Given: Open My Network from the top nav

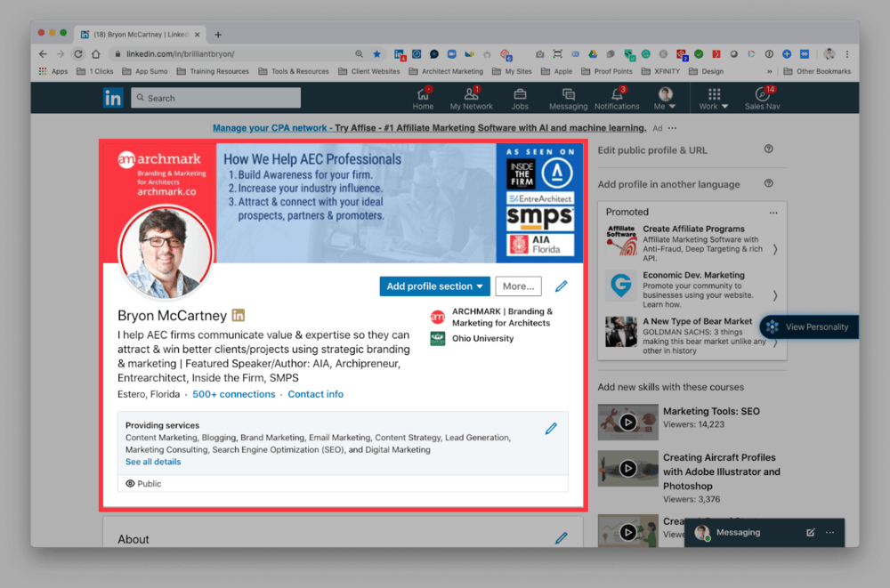Looking at the screenshot, I should (471, 98).
